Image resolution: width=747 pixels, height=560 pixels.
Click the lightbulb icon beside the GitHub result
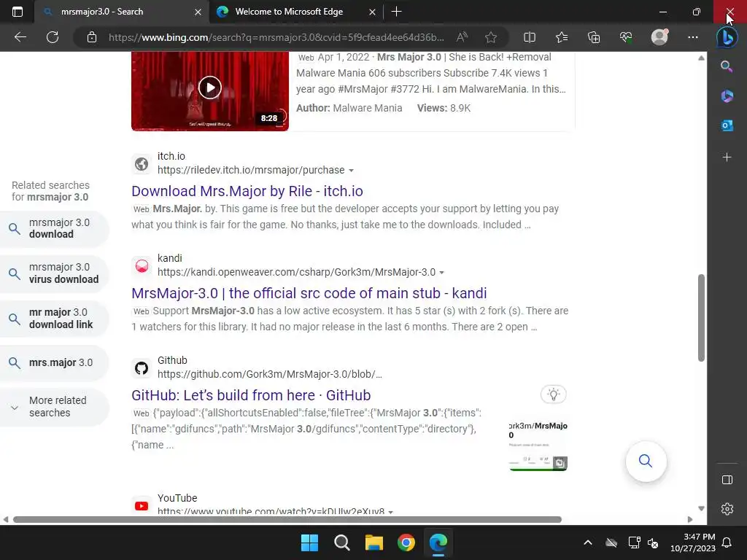(x=553, y=394)
